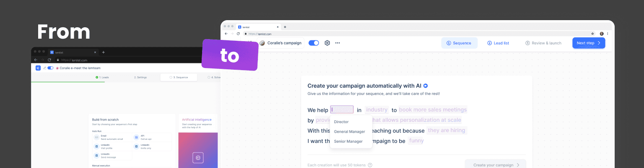Click the job title input field

(342, 110)
